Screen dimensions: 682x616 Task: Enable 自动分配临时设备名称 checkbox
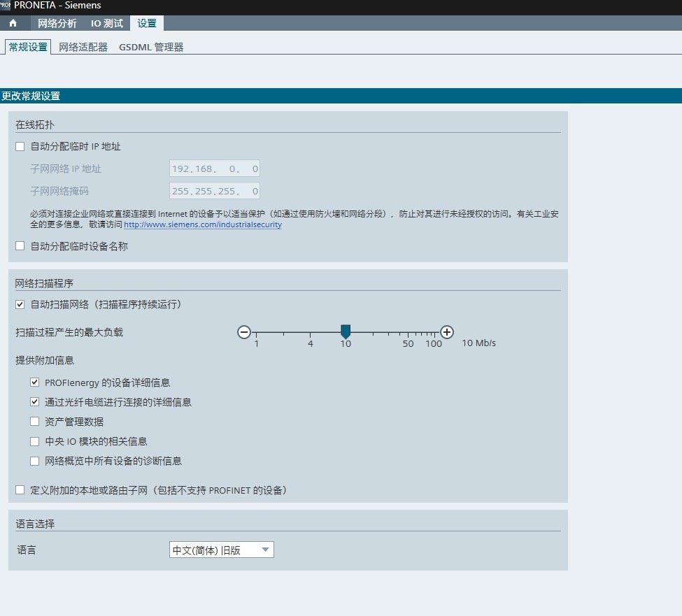[x=20, y=246]
